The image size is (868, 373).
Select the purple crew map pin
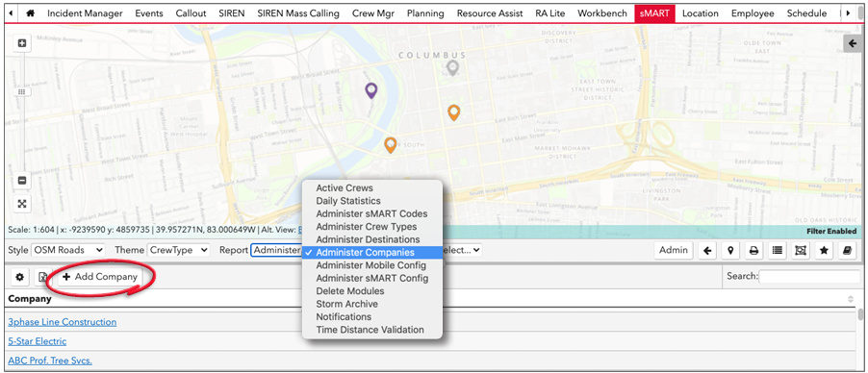[370, 89]
